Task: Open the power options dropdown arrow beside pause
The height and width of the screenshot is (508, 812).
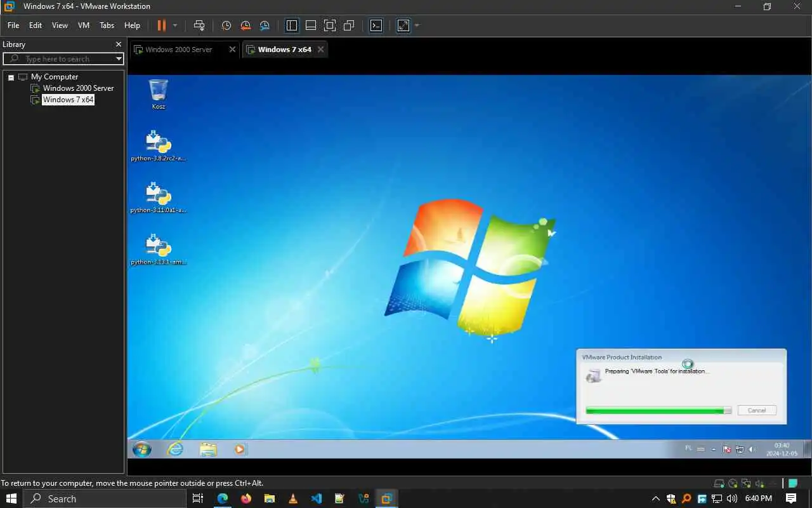Action: click(x=175, y=25)
